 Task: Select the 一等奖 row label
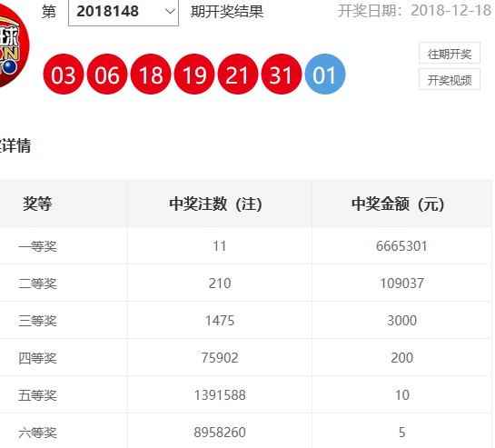coord(37,246)
